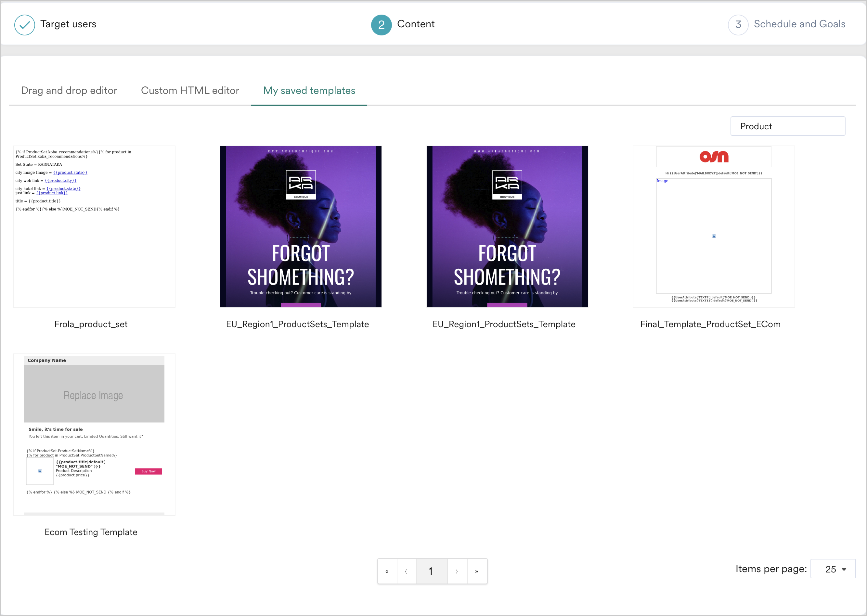Image resolution: width=867 pixels, height=616 pixels.
Task: Select the Frola_product_set template thumbnail
Action: pyautogui.click(x=94, y=226)
